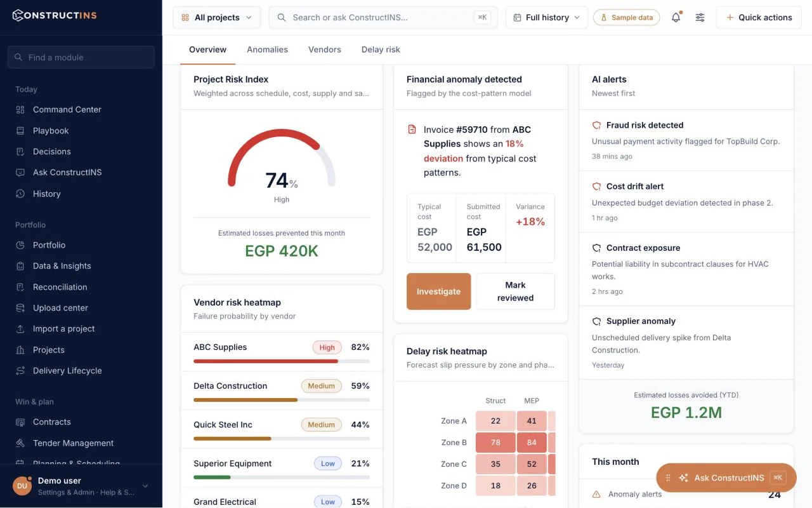Viewport: 812px width, 508px height.
Task: Open Reconciliation module
Action: (x=81, y=287)
